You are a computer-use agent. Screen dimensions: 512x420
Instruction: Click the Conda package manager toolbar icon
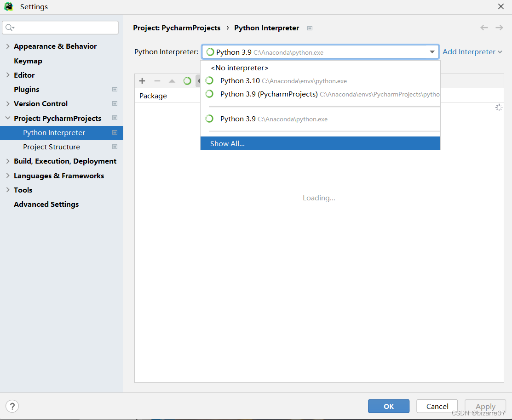click(187, 81)
